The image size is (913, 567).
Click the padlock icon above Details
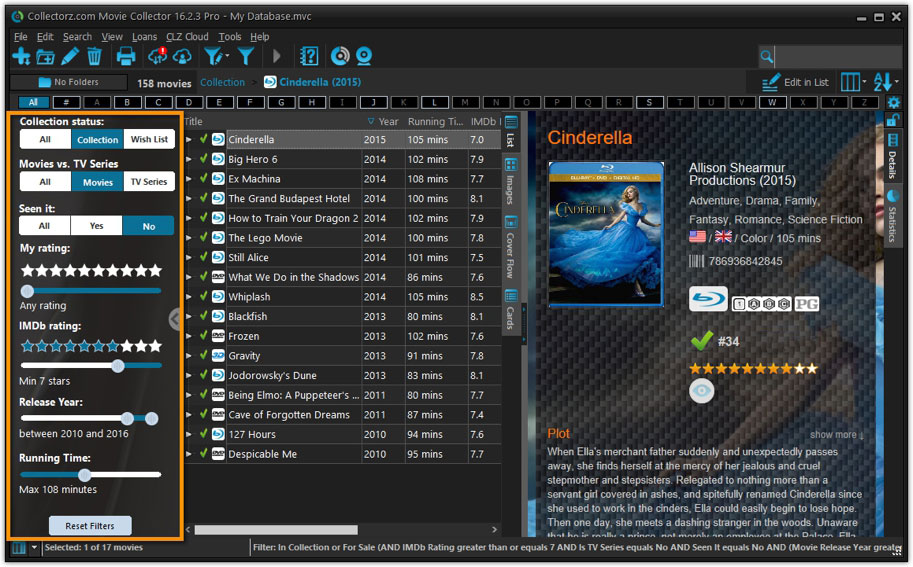pos(892,121)
